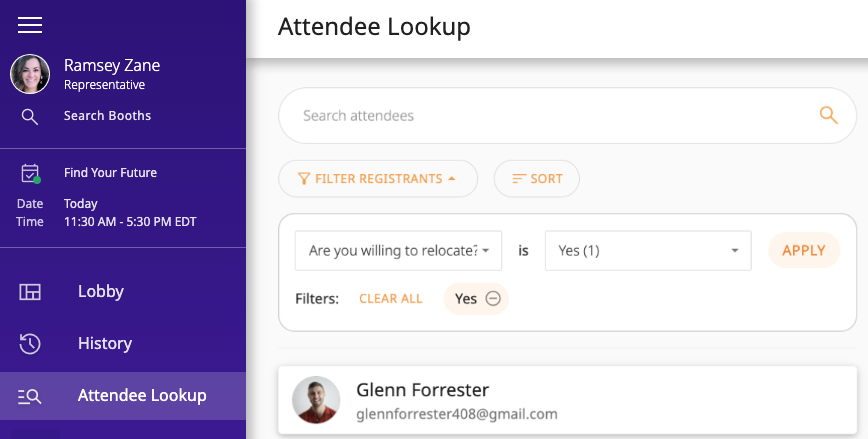Go to the Lobby page
This screenshot has width=868, height=439.
pyautogui.click(x=101, y=292)
